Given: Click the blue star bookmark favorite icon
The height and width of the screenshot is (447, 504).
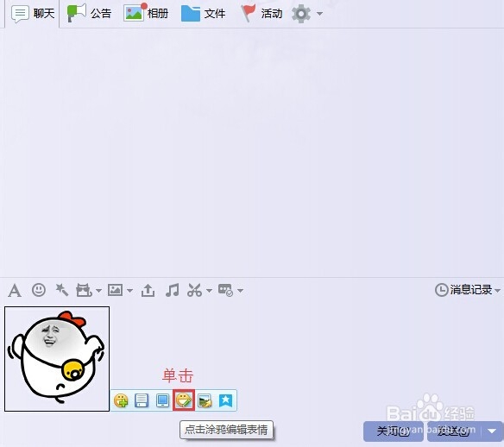Looking at the screenshot, I should pos(225,400).
